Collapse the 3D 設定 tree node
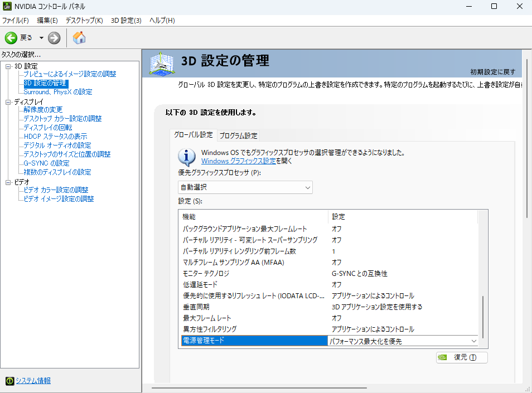 (x=8, y=66)
